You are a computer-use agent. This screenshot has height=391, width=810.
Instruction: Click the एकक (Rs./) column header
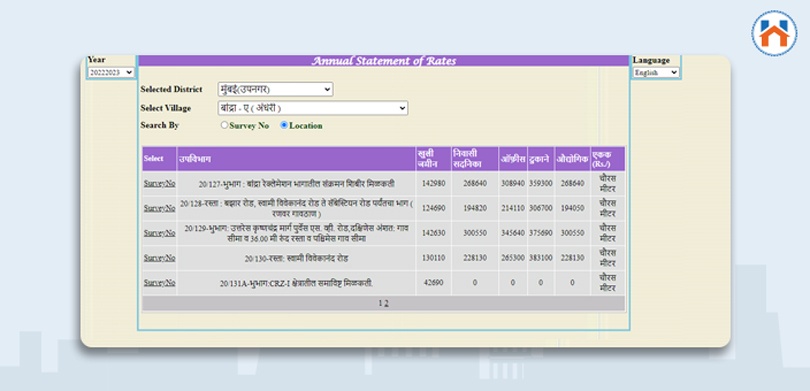pyautogui.click(x=608, y=159)
